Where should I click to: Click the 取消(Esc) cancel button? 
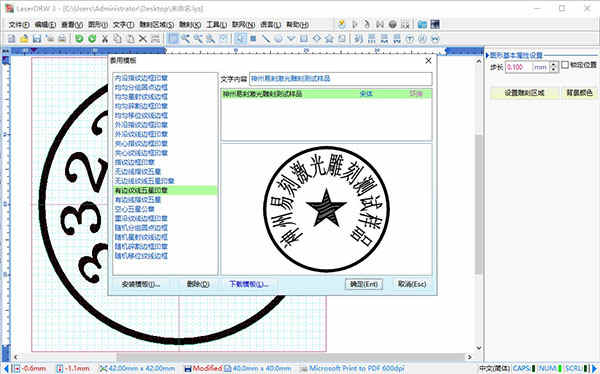coord(412,284)
